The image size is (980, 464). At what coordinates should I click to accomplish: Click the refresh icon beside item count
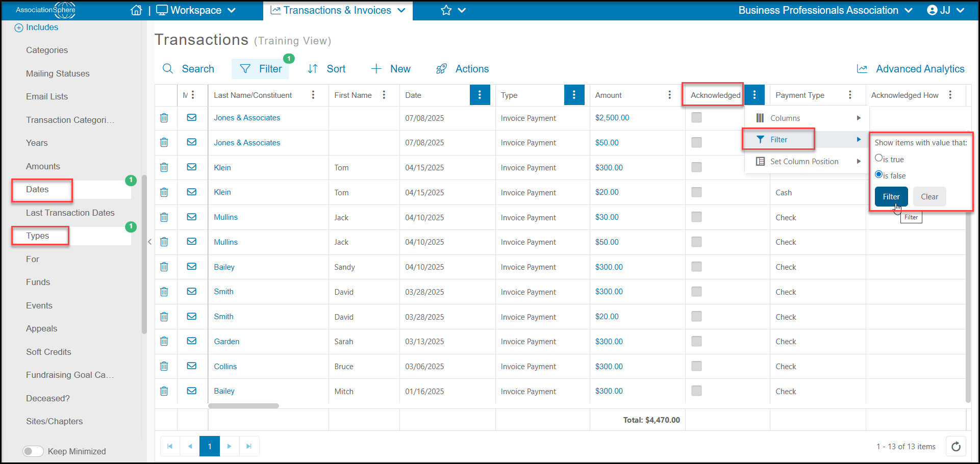956,447
